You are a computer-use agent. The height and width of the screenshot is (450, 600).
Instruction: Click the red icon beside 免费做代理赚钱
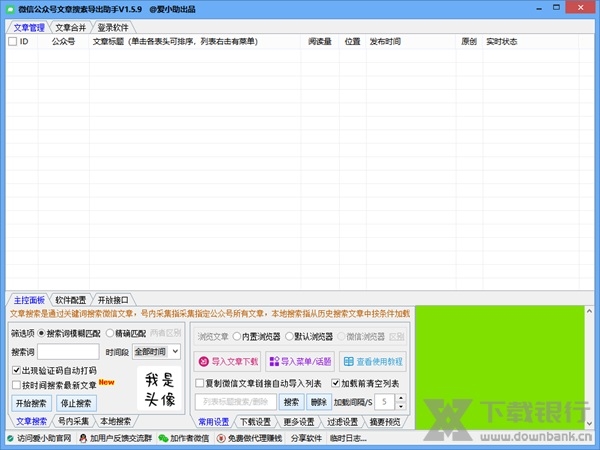pyautogui.click(x=221, y=438)
